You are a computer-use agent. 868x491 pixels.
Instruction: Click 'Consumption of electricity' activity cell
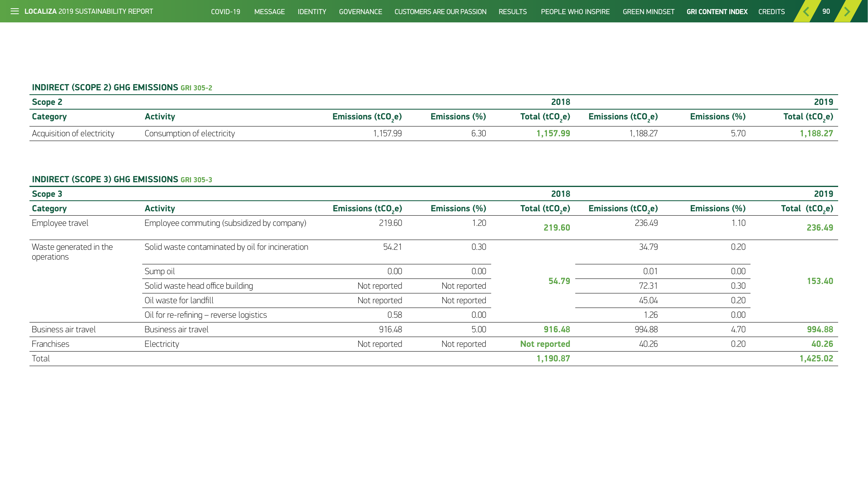[x=190, y=134]
